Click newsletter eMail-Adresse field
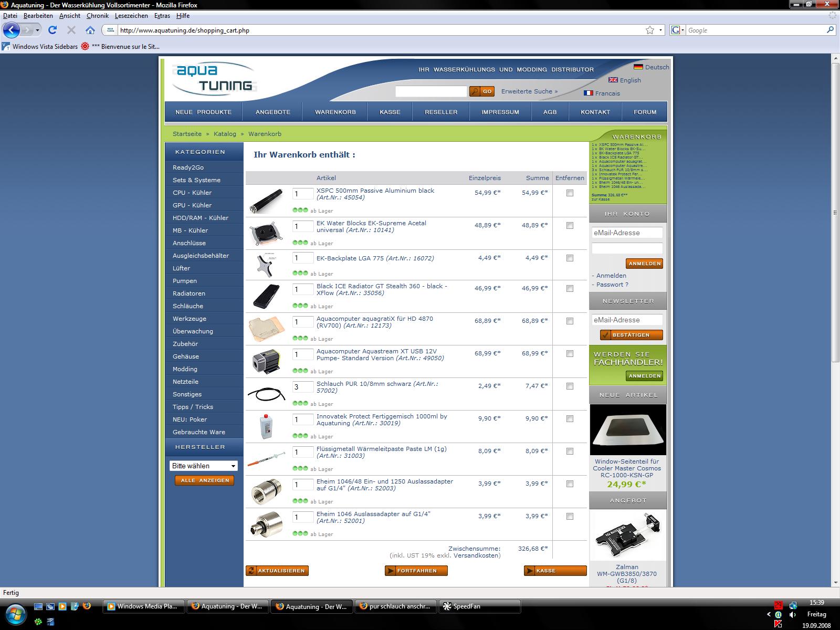Image resolution: width=840 pixels, height=630 pixels. (627, 320)
